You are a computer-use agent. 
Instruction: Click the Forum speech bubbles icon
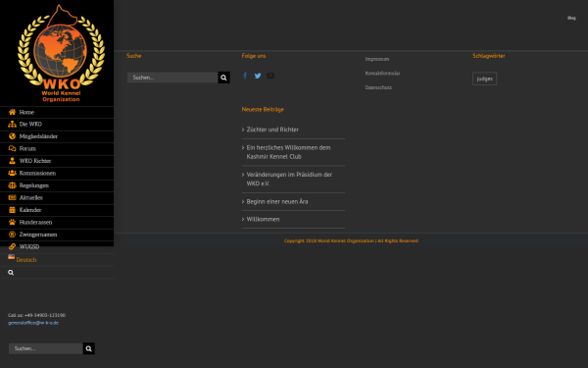click(x=12, y=149)
